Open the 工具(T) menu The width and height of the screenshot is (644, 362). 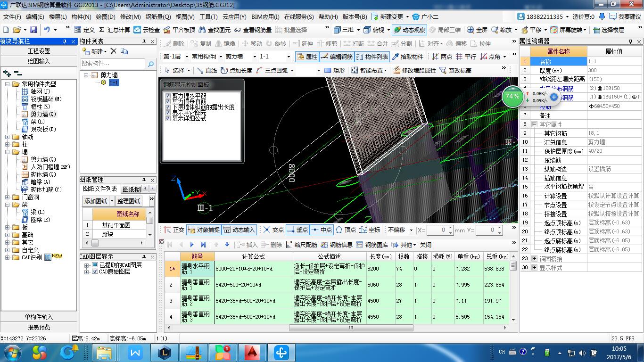(208, 16)
